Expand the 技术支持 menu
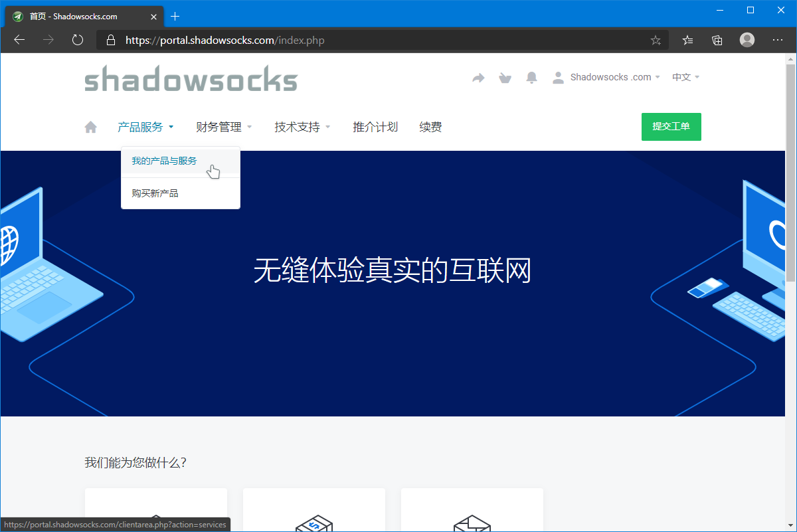Viewport: 797px width, 532px height. tap(303, 127)
